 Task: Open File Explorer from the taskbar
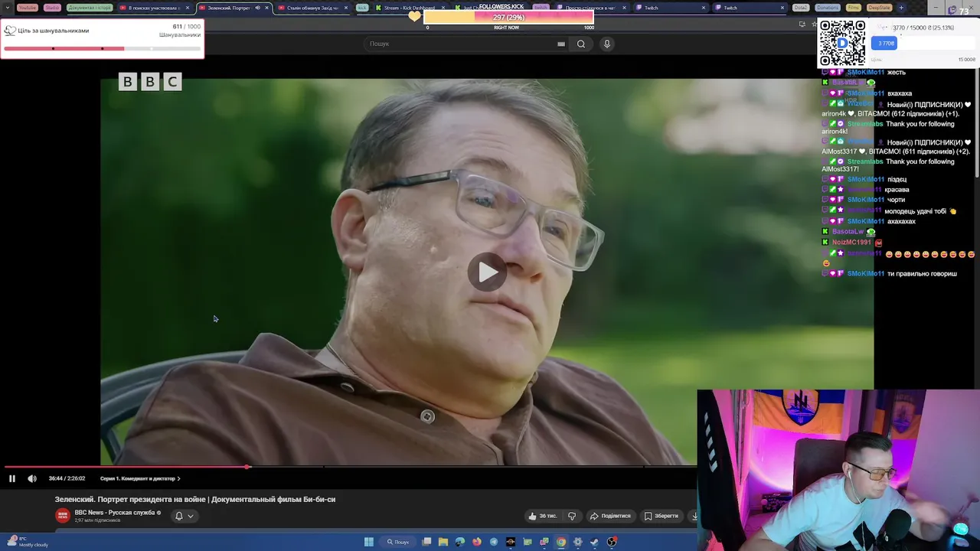443,542
